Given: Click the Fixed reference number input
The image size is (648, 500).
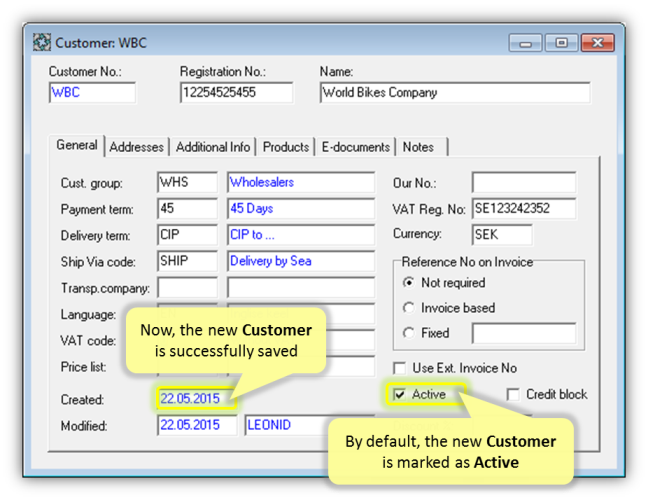Looking at the screenshot, I should [x=524, y=333].
